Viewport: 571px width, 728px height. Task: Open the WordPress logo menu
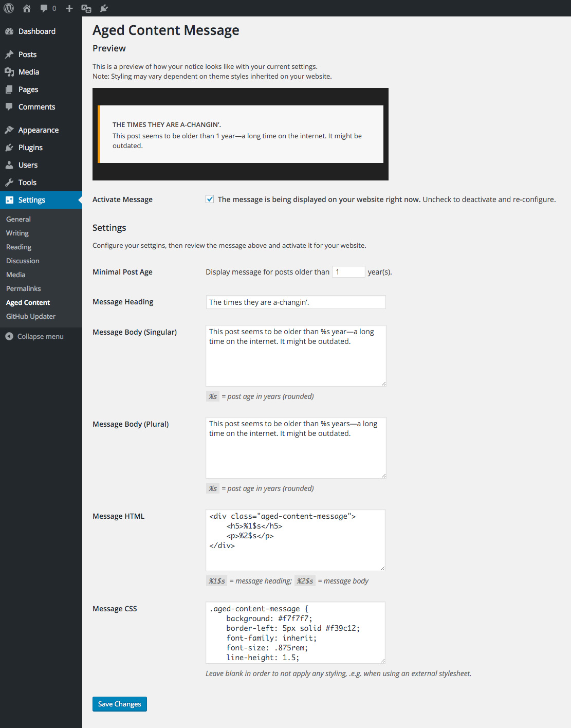[x=9, y=8]
